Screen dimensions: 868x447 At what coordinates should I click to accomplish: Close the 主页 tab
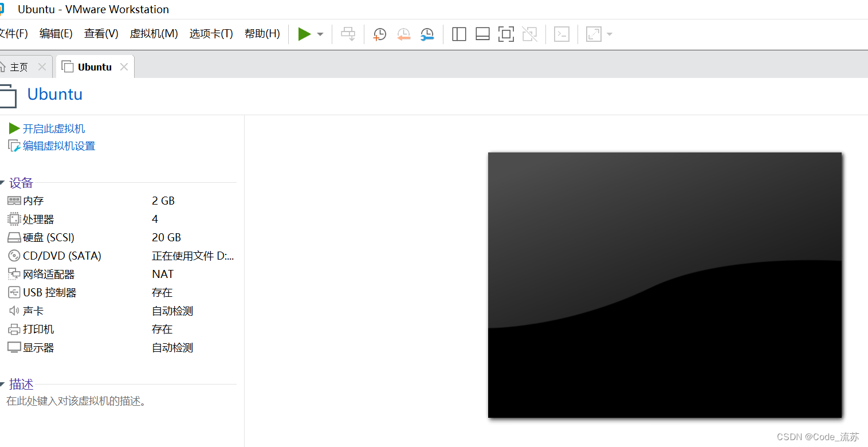[x=42, y=67]
